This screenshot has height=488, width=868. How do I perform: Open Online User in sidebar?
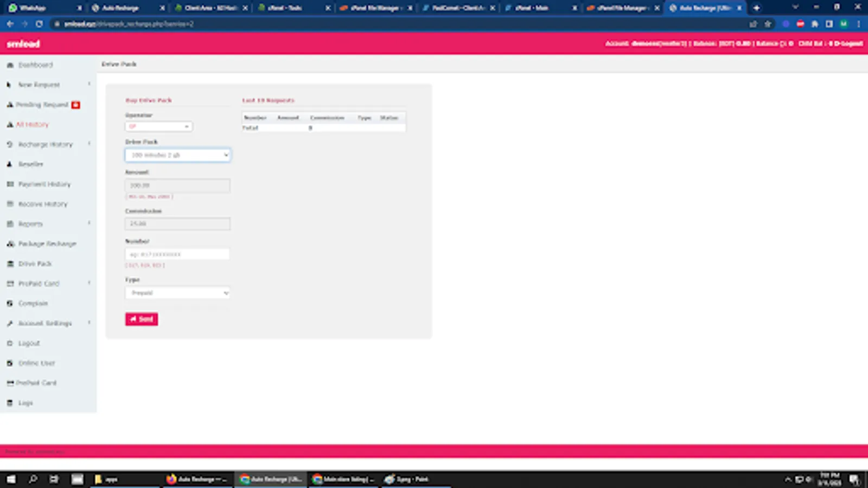tap(36, 363)
